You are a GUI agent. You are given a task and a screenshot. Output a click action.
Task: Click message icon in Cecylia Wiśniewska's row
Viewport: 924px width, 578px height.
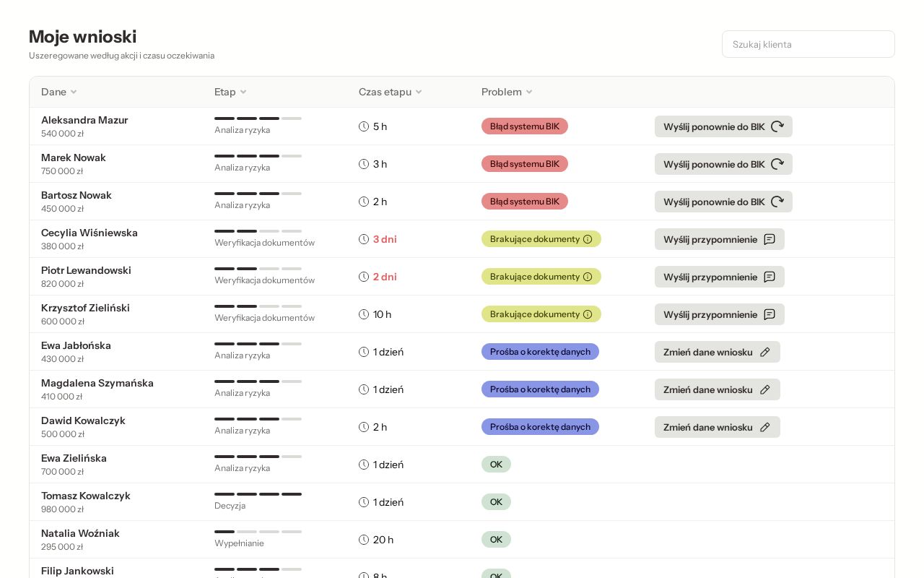click(x=770, y=239)
